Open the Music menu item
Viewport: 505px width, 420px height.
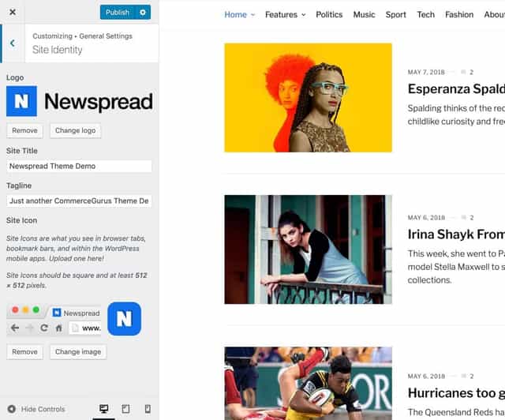coord(364,15)
